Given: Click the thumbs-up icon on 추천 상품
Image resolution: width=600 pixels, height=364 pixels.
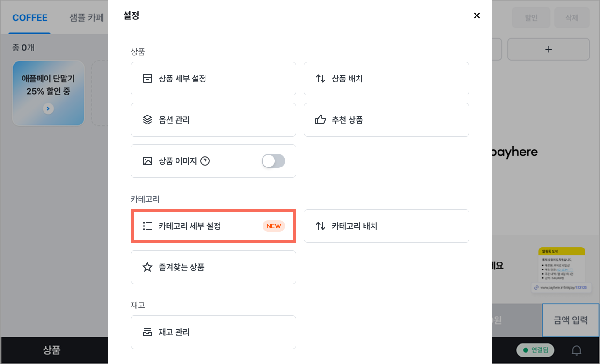Looking at the screenshot, I should coord(321,120).
